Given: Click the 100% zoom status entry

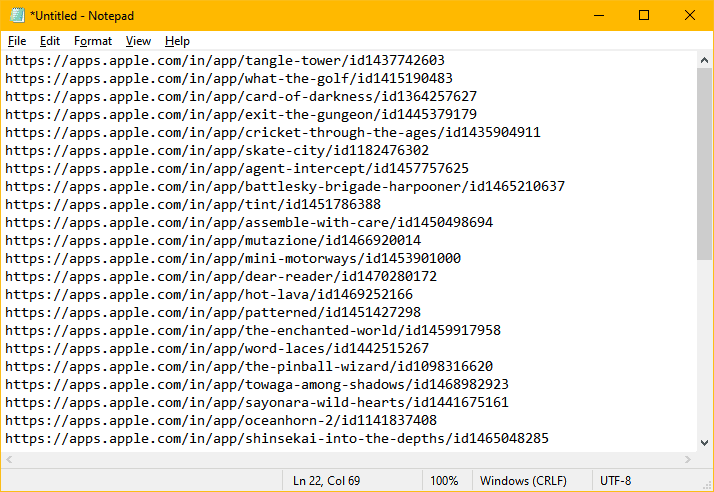Looking at the screenshot, I should tap(444, 481).
